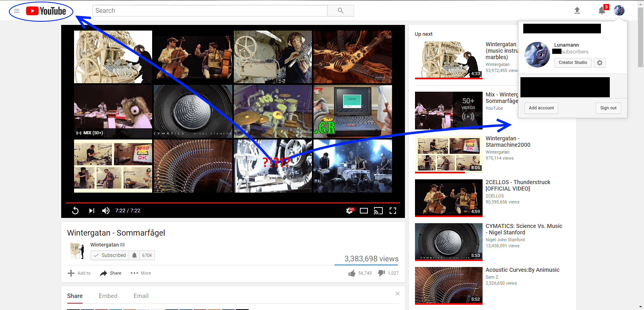644x310 pixels.
Task: Click the Lunamann account name
Action: [x=566, y=45]
